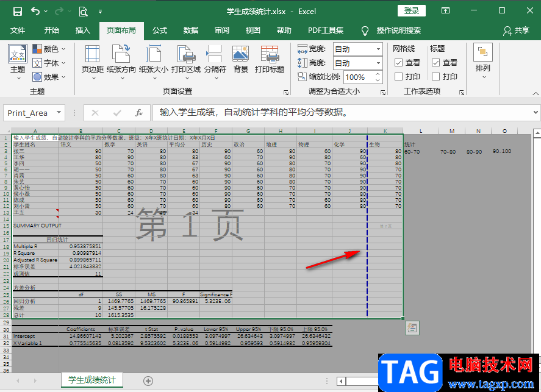Toggle Headings View (查看) checkbox
541x392 pixels.
[x=435, y=62]
